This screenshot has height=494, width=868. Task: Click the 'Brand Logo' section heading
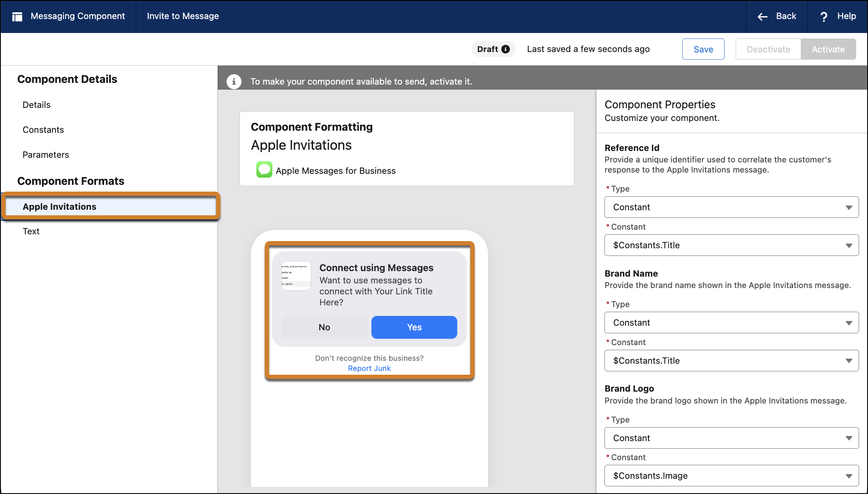tap(629, 389)
